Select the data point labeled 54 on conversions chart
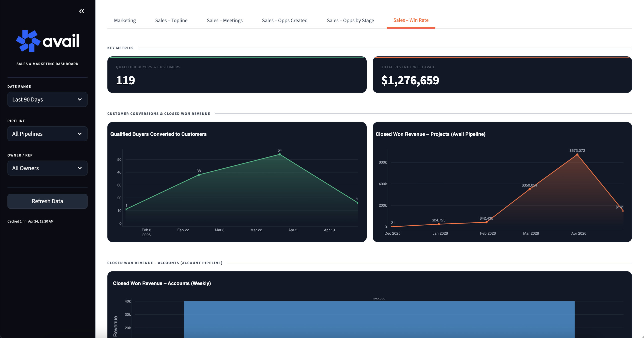Viewport: 644px width, 338px height. point(279,154)
